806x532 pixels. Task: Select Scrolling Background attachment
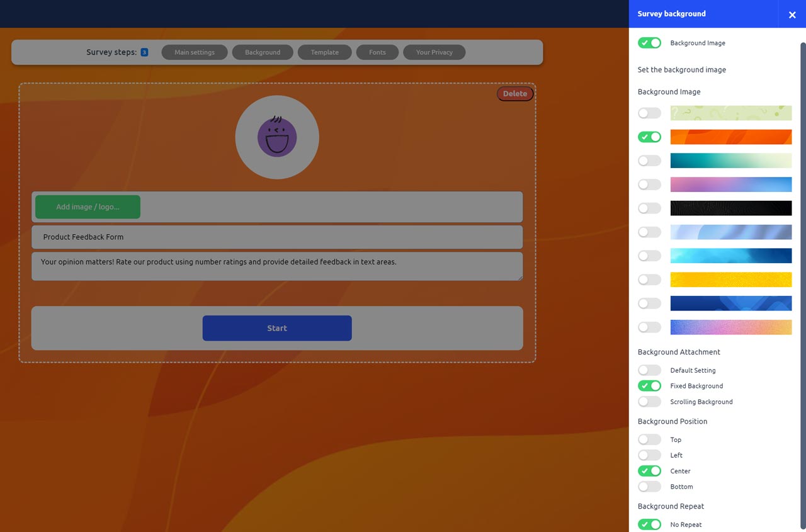point(649,401)
